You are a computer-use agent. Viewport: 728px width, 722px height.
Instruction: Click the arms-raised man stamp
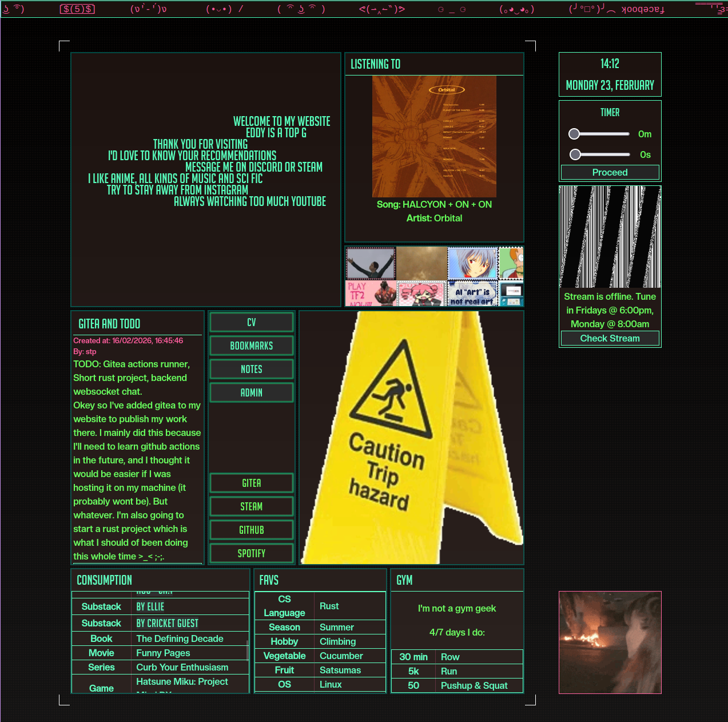[371, 263]
